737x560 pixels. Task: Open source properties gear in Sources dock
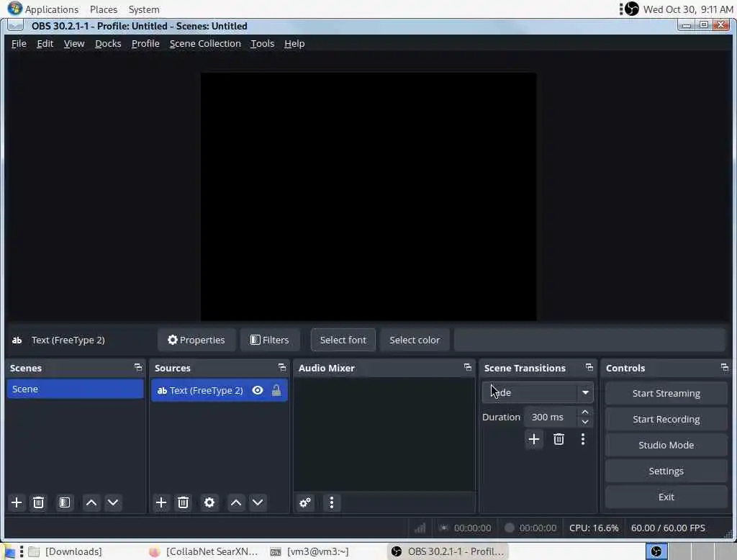pyautogui.click(x=209, y=502)
